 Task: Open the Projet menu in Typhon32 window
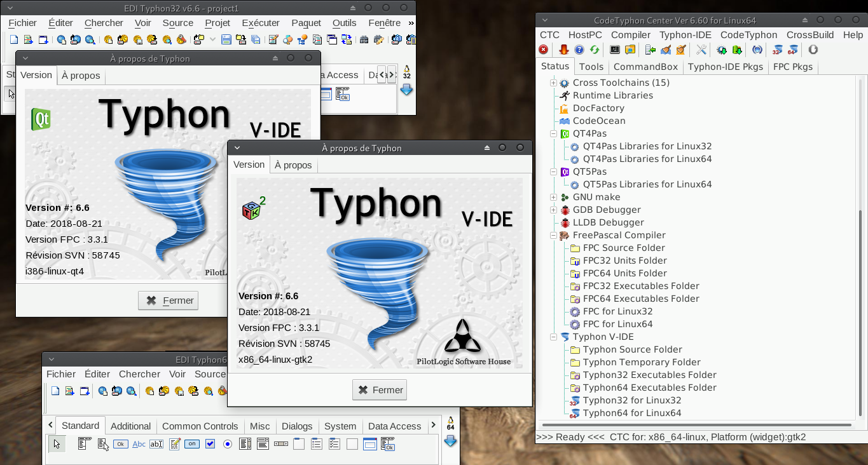click(x=217, y=23)
